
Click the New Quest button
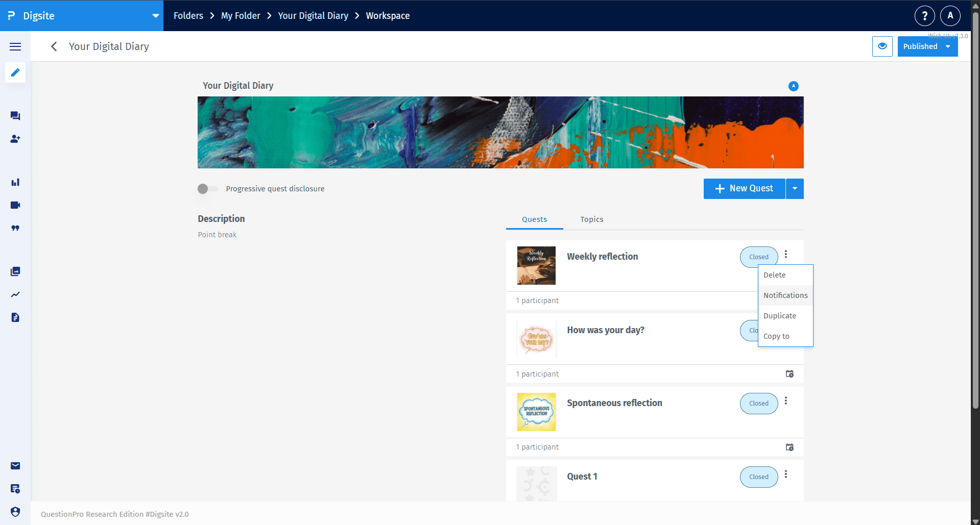click(744, 189)
